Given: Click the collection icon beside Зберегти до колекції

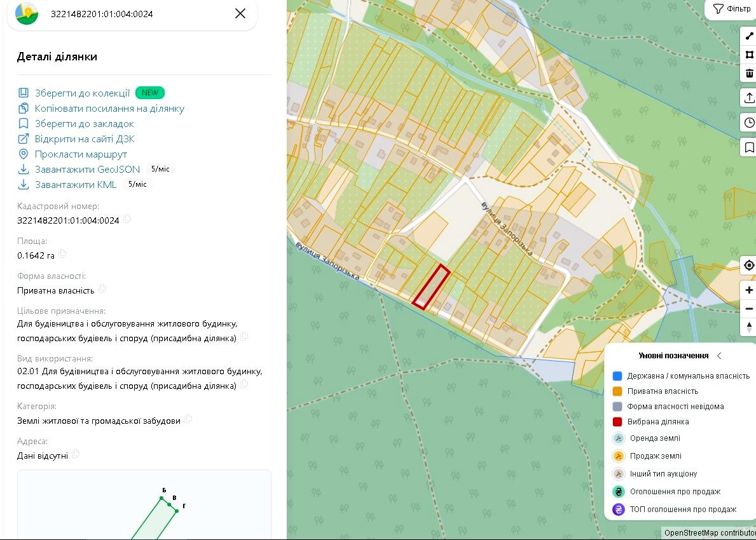Looking at the screenshot, I should [x=23, y=93].
